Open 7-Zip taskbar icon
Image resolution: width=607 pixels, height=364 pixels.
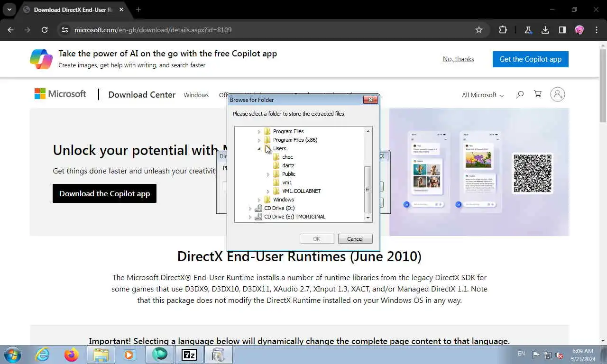pyautogui.click(x=189, y=355)
